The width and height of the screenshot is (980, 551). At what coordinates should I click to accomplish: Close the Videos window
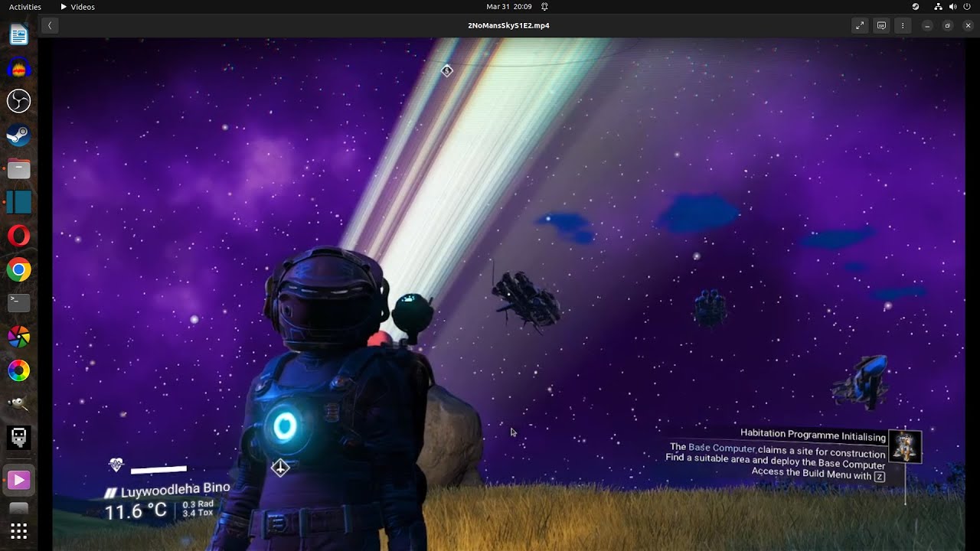[968, 25]
